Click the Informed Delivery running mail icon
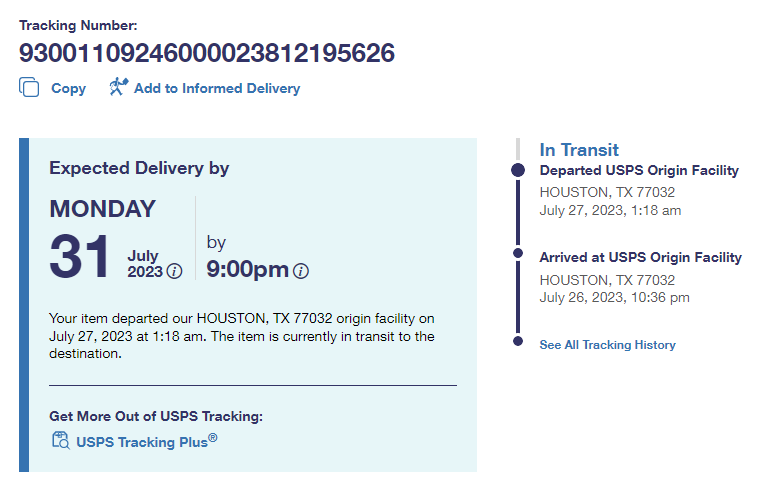Image resolution: width=771 pixels, height=480 pixels. [x=119, y=87]
